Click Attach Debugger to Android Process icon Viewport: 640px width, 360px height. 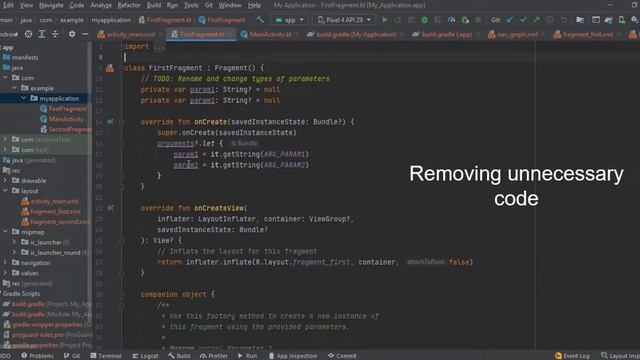pyautogui.click(x=465, y=20)
